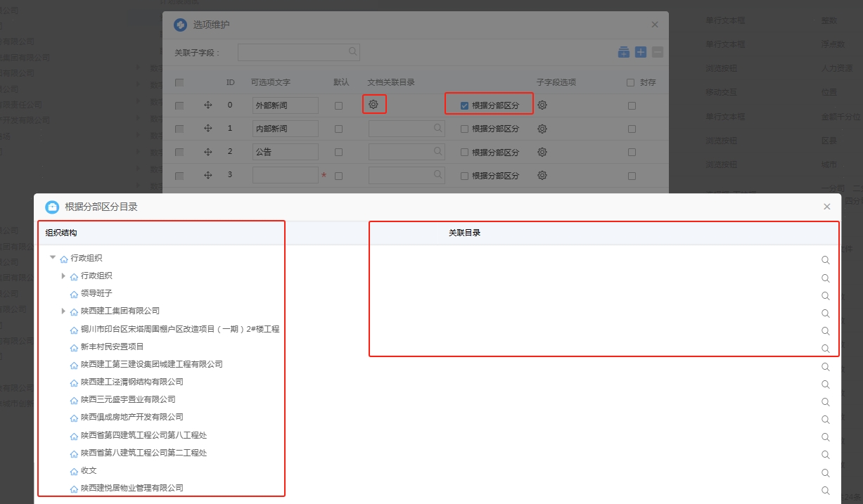Click search icon in 收文 directory row
The width and height of the screenshot is (863, 504).
pyautogui.click(x=826, y=473)
